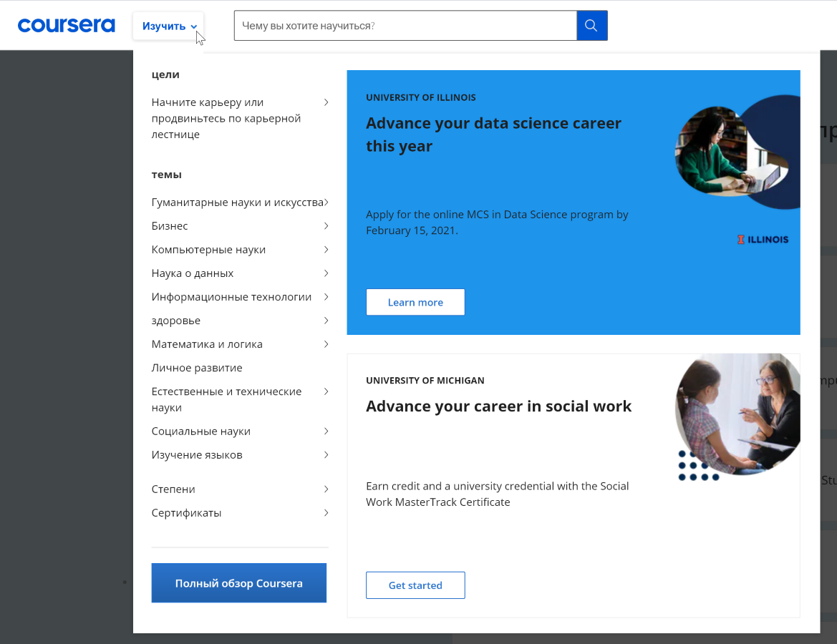Expand the chevron next to здоровье
Image resolution: width=837 pixels, height=644 pixels.
point(326,321)
